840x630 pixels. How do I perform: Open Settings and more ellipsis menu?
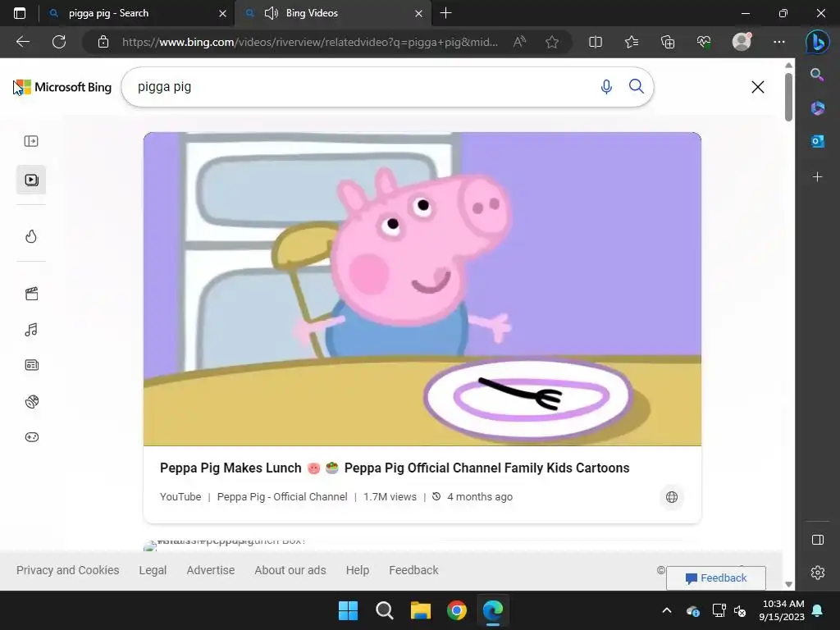click(x=779, y=42)
